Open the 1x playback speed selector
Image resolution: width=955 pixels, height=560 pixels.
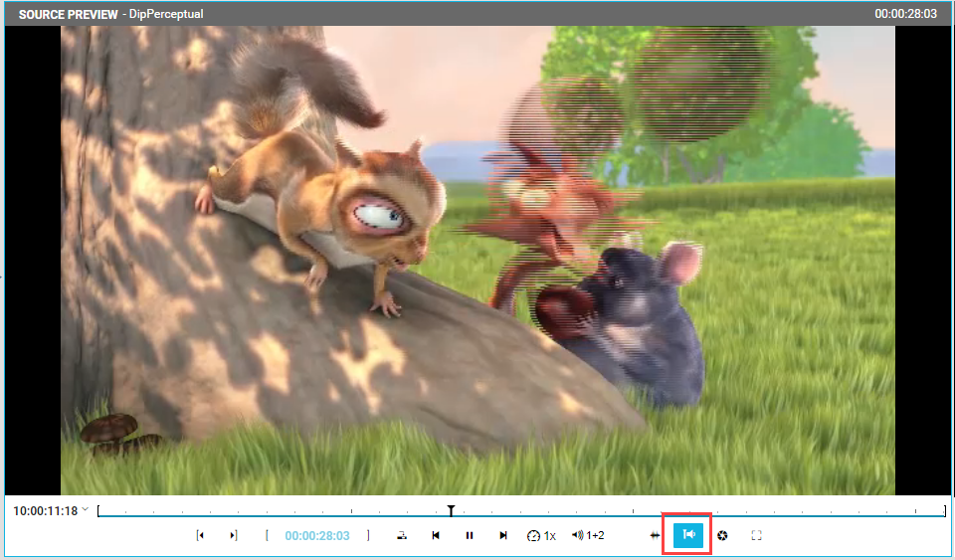[541, 535]
